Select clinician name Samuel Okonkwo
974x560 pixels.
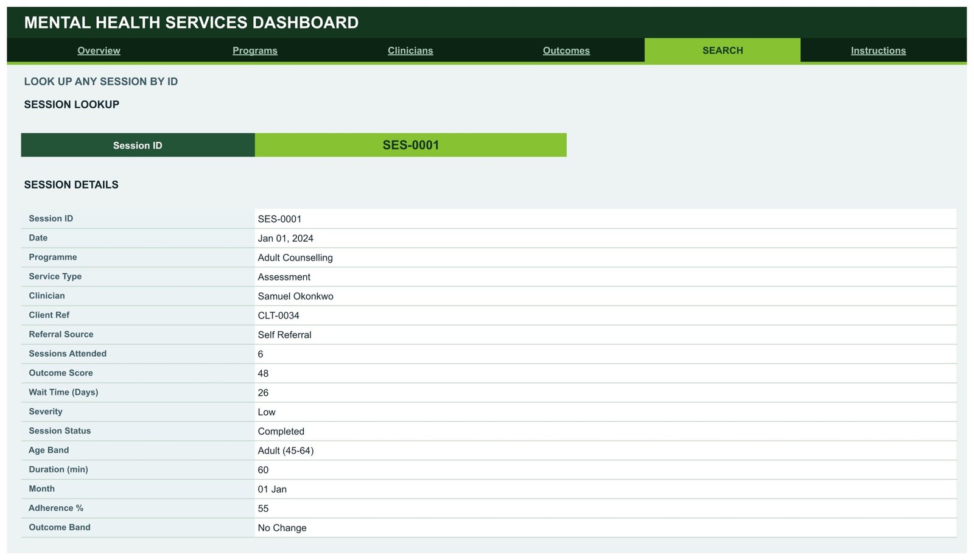[296, 296]
